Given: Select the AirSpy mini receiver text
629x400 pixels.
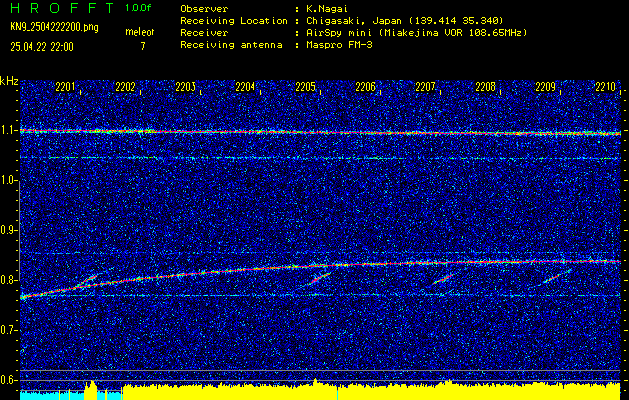Looking at the screenshot, I should click(x=416, y=33).
